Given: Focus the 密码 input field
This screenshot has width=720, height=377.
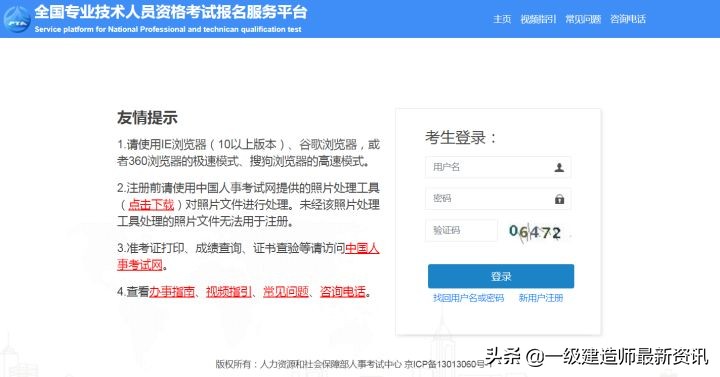Looking at the screenshot, I should point(498,198).
